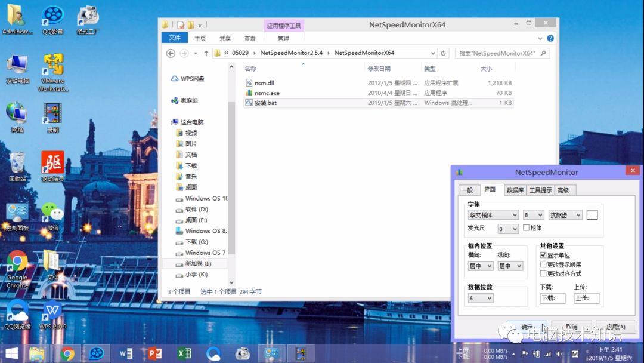Click the 取消 button

(x=571, y=327)
